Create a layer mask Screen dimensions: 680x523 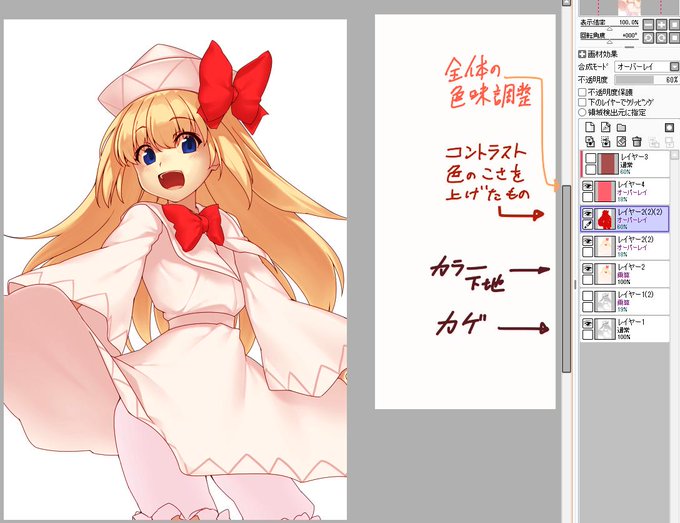pos(669,127)
